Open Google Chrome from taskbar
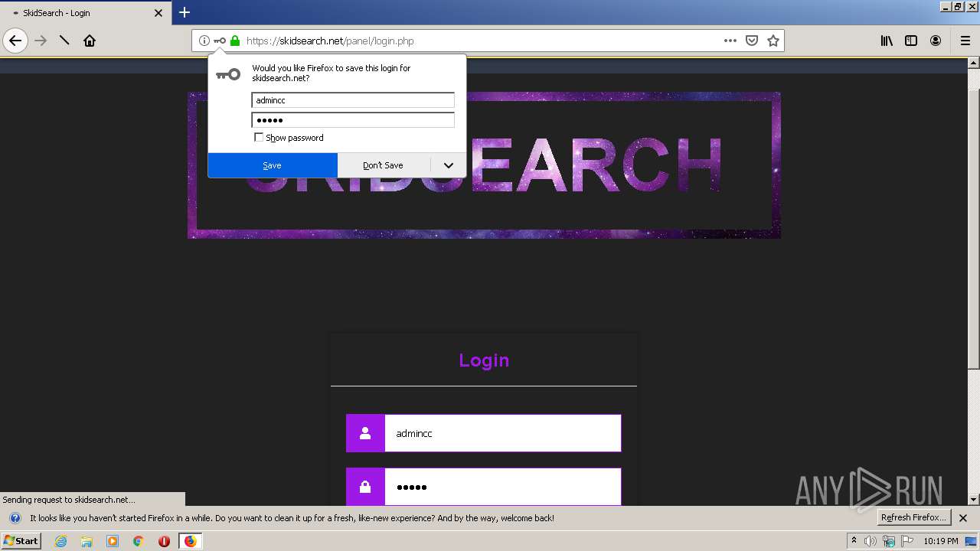Viewport: 980px width, 551px height. pos(139,541)
